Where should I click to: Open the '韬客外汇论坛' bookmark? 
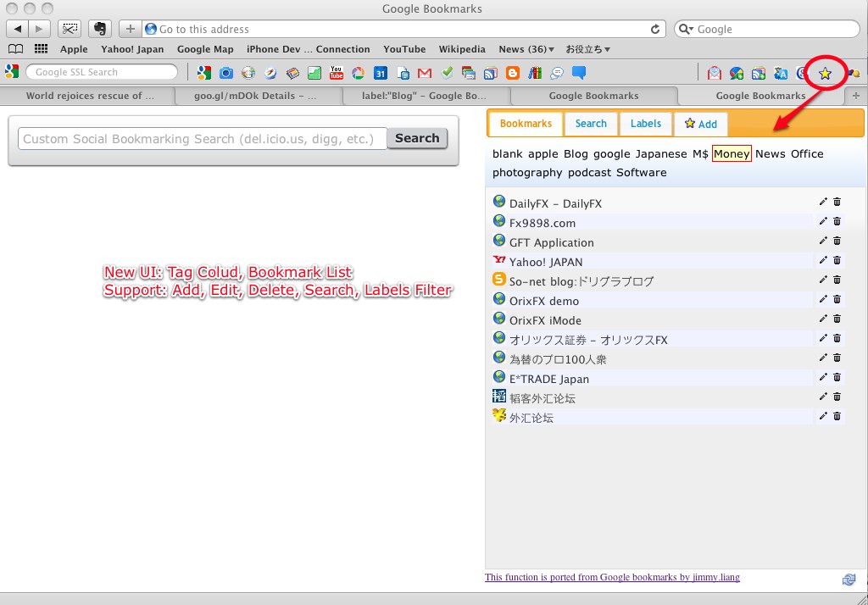[x=542, y=398]
